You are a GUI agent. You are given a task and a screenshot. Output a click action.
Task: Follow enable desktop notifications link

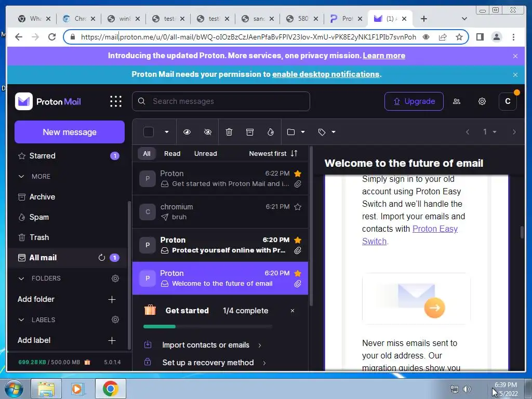tap(325, 74)
